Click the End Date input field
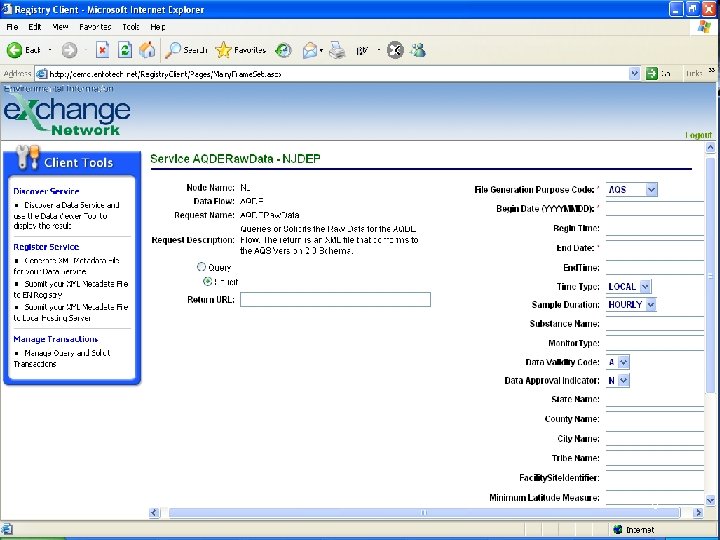This screenshot has width=720, height=540. 654,248
